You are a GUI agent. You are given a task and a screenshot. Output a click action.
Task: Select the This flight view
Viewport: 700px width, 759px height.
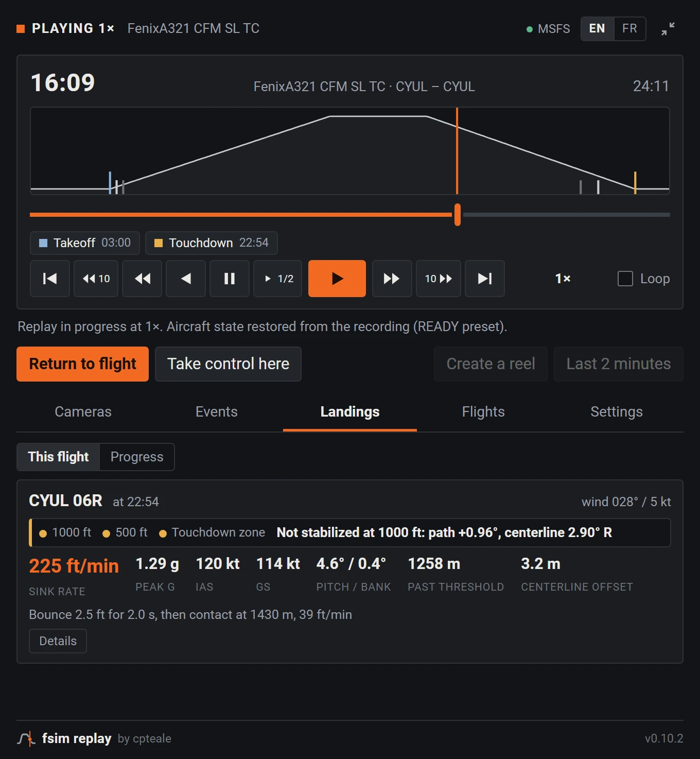coord(58,457)
